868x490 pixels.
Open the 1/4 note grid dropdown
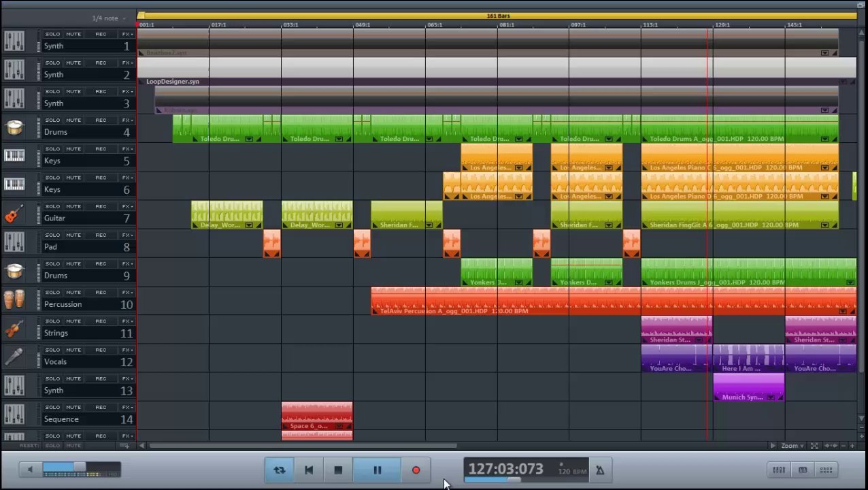(109, 18)
